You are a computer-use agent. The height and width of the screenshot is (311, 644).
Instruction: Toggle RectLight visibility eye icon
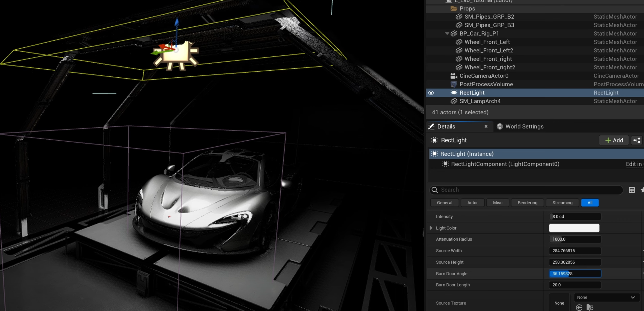(431, 93)
